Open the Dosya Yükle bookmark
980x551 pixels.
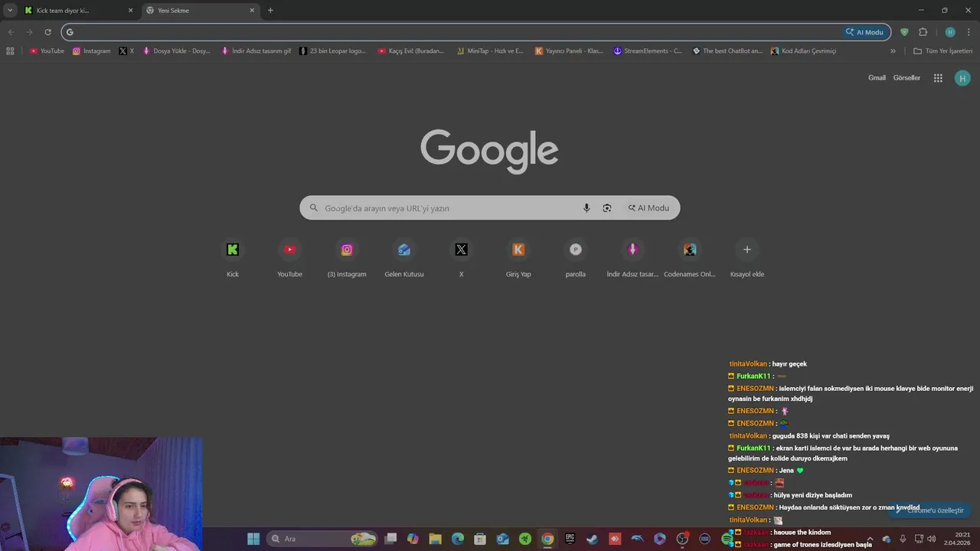pos(177,51)
